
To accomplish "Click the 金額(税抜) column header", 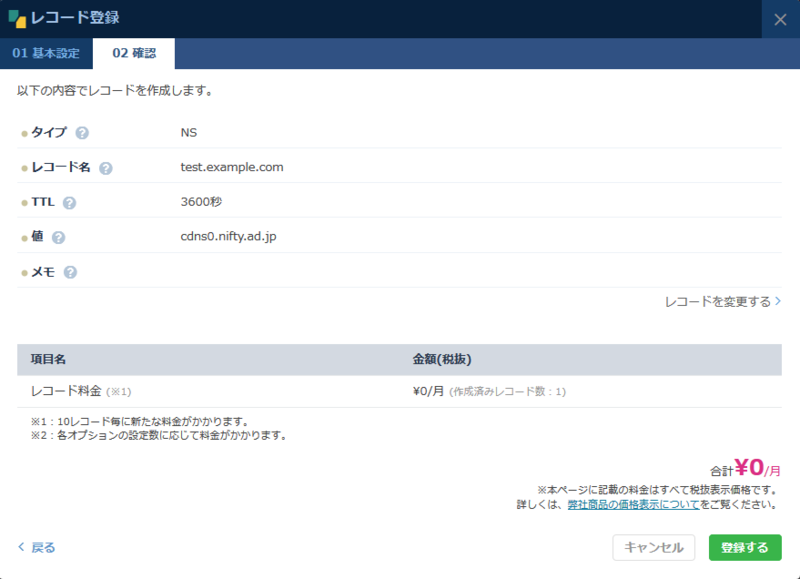I will point(442,359).
